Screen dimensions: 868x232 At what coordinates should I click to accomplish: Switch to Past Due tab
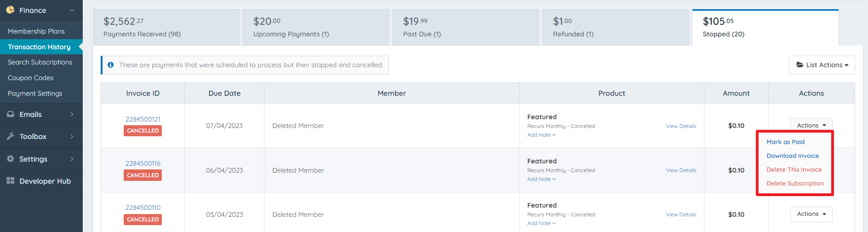[465, 28]
